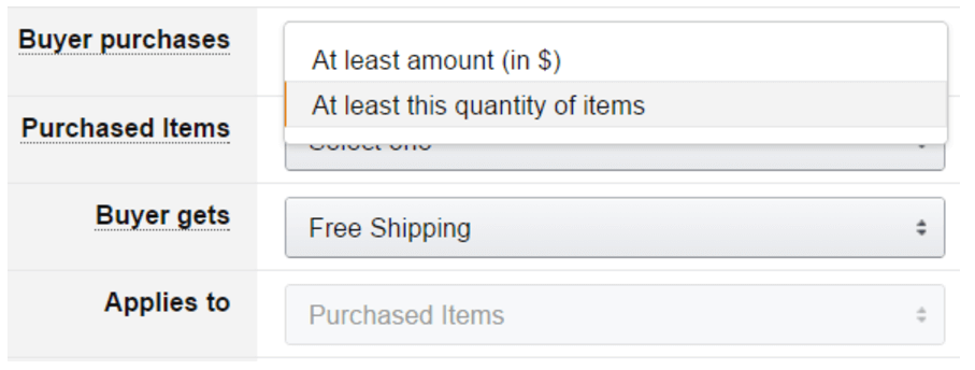Click the greyed-out 'Applies to' Purchased Items dropdown
The height and width of the screenshot is (370, 975).
click(615, 315)
